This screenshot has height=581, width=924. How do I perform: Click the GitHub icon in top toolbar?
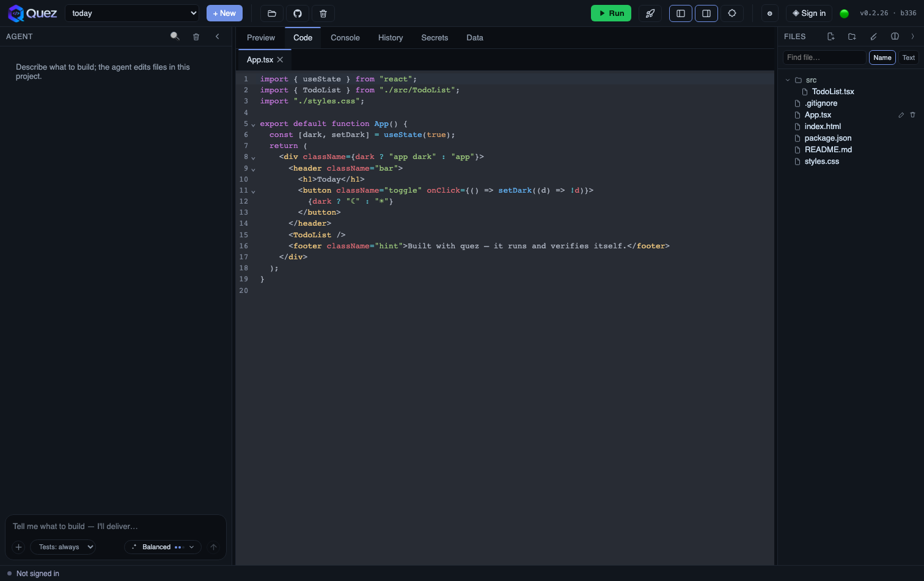(298, 13)
